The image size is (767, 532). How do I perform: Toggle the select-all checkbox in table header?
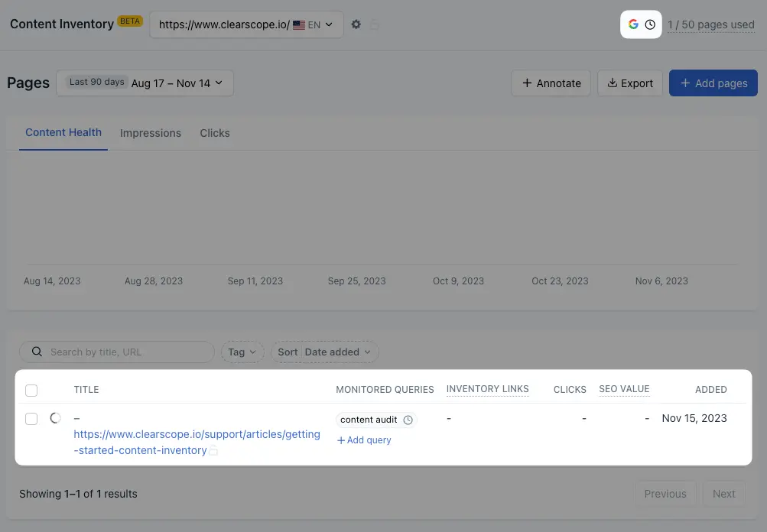tap(31, 390)
